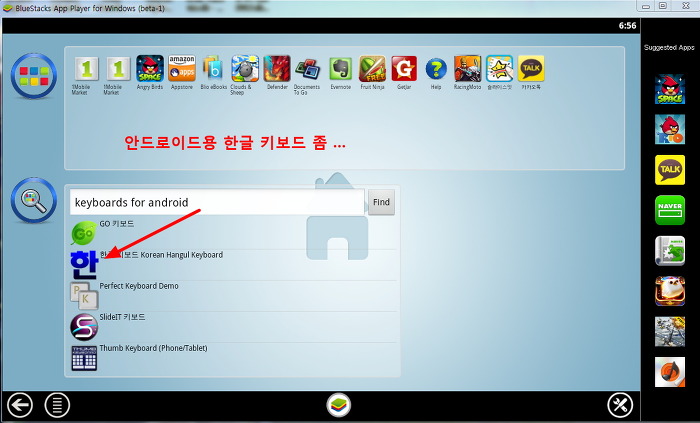Select Korean Hangul Keyboard search result

[x=160, y=256]
